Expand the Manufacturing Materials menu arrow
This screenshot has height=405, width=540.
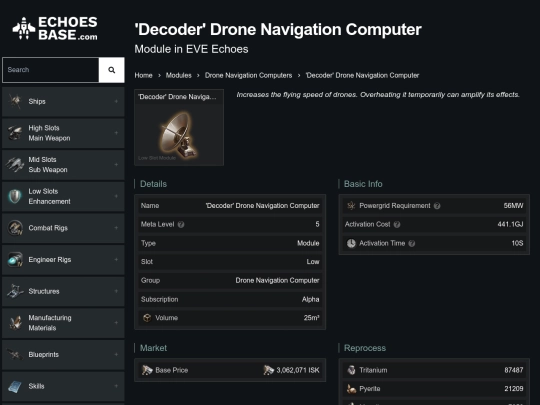[116, 323]
